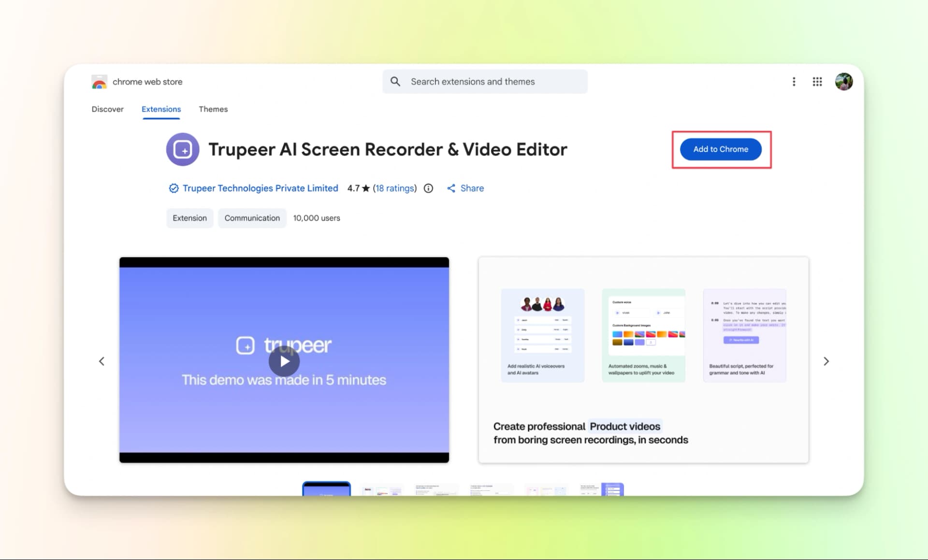Viewport: 928px width, 560px height.
Task: Click the right carousel arrow
Action: tap(826, 361)
